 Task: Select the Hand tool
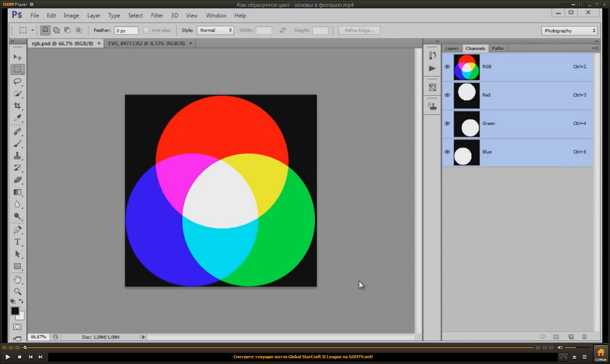pos(18,279)
